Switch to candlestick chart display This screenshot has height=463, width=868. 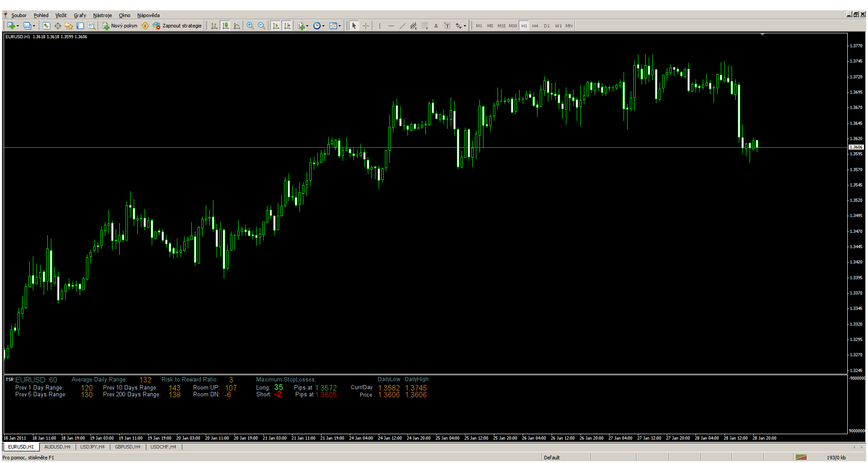click(226, 26)
